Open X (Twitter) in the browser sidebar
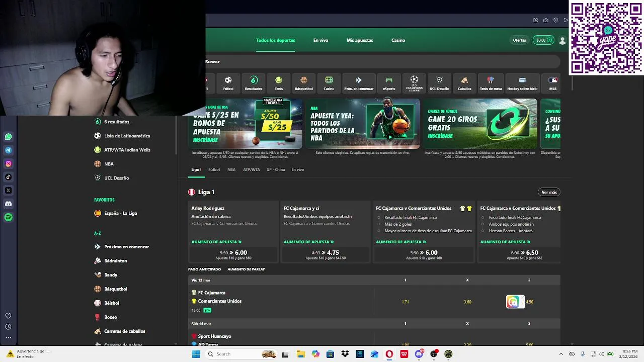 point(9,191)
